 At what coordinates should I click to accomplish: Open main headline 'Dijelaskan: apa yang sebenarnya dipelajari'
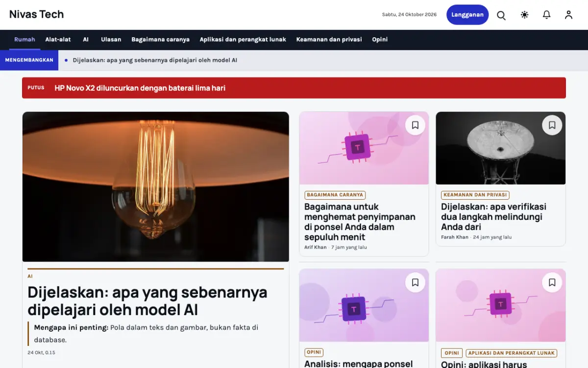click(x=147, y=301)
